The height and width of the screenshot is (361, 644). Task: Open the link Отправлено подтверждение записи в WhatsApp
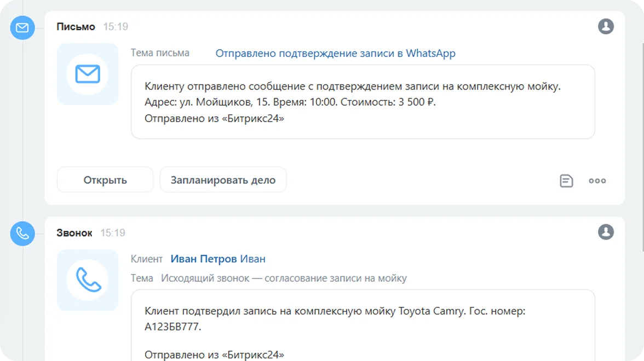[335, 54]
